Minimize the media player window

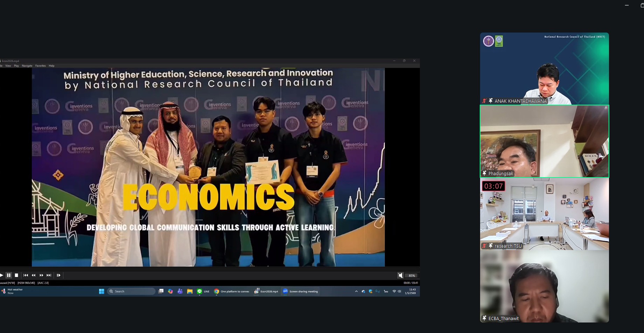394,61
